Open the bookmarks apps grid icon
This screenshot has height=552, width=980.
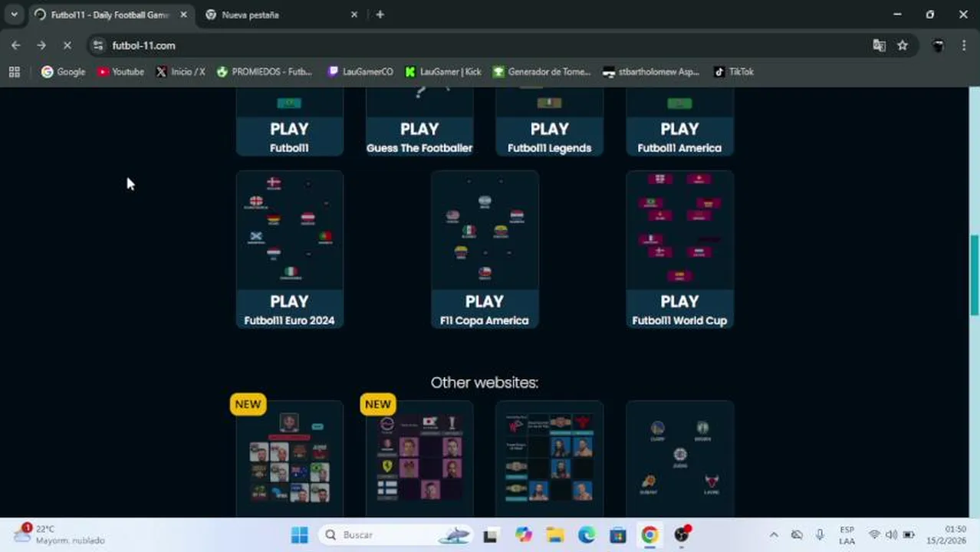14,71
